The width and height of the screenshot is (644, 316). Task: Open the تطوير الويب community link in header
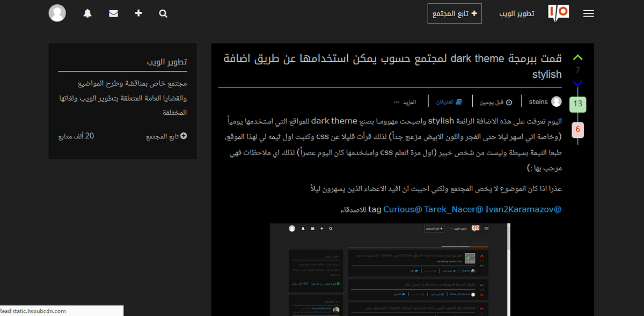517,13
